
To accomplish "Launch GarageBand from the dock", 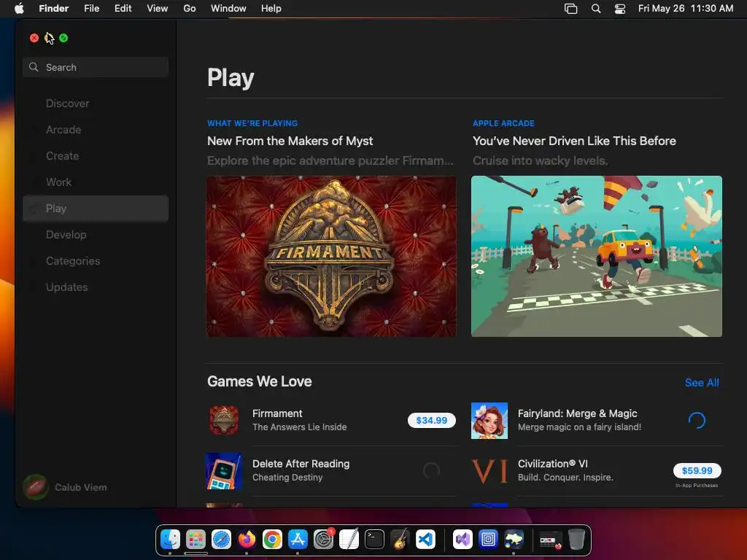I will [x=400, y=540].
